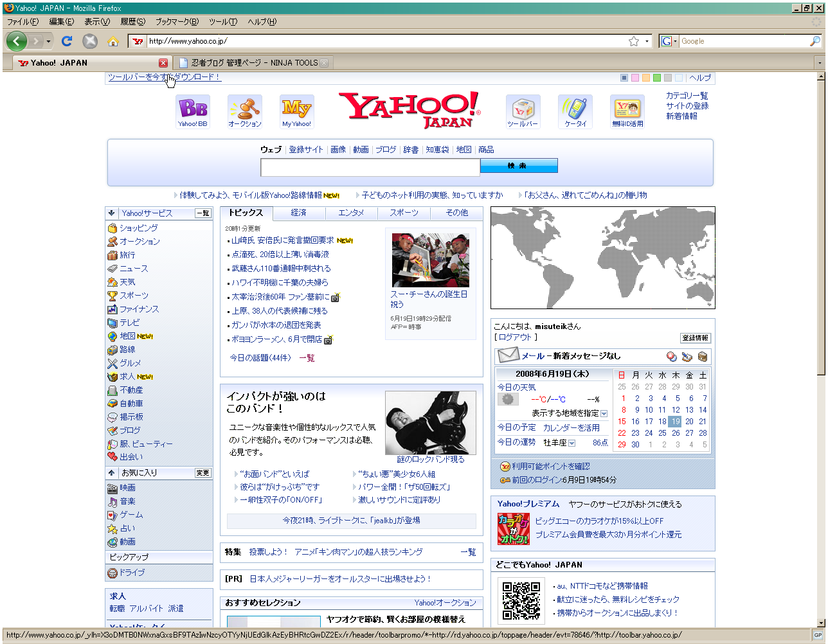Open 旅行 in the services sidebar
Viewport: 828px width, 644px height.
127,255
